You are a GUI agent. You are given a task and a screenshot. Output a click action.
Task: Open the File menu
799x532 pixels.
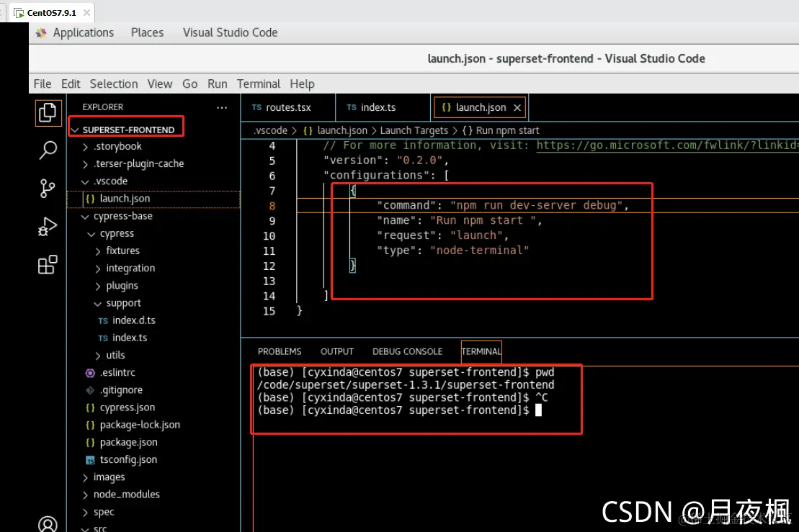(x=43, y=84)
